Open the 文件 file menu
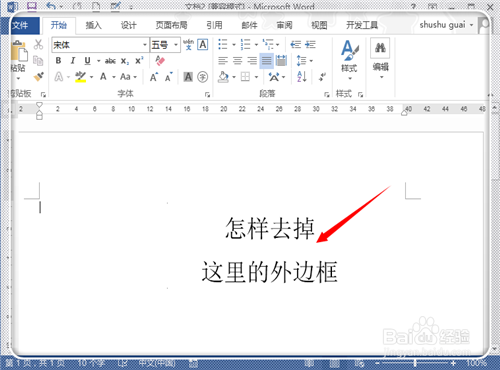Image resolution: width=500 pixels, height=370 pixels. click(21, 25)
